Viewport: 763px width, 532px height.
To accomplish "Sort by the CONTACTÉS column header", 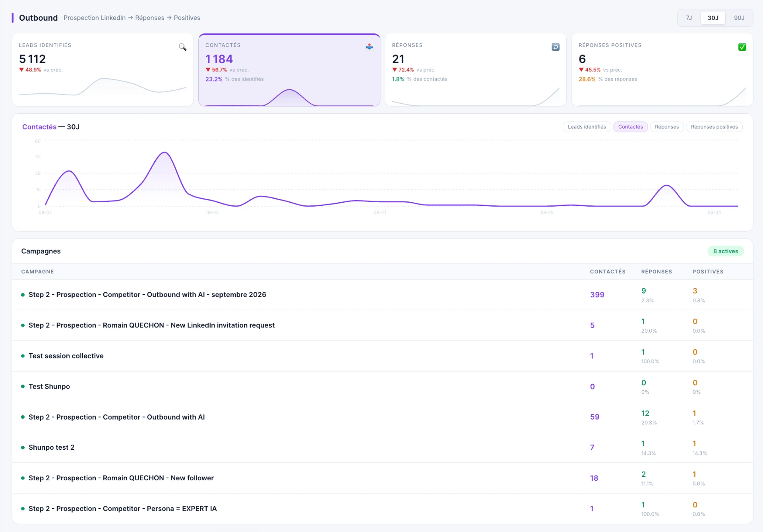I will point(608,272).
